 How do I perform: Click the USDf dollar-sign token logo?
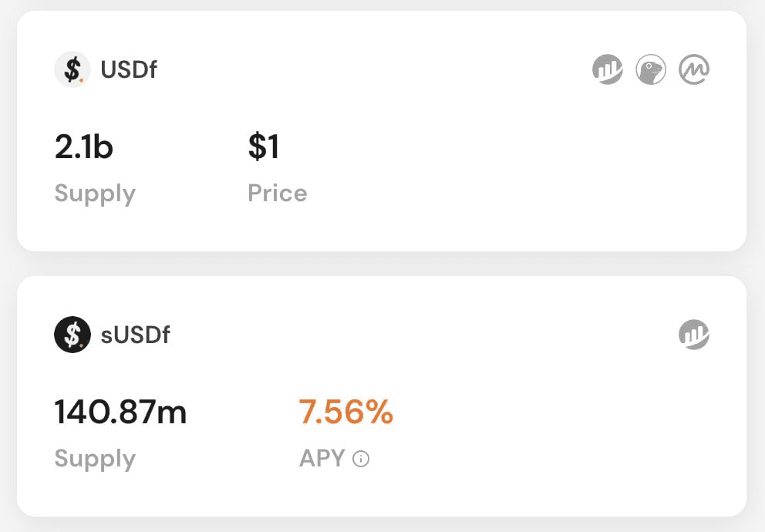pyautogui.click(x=72, y=70)
